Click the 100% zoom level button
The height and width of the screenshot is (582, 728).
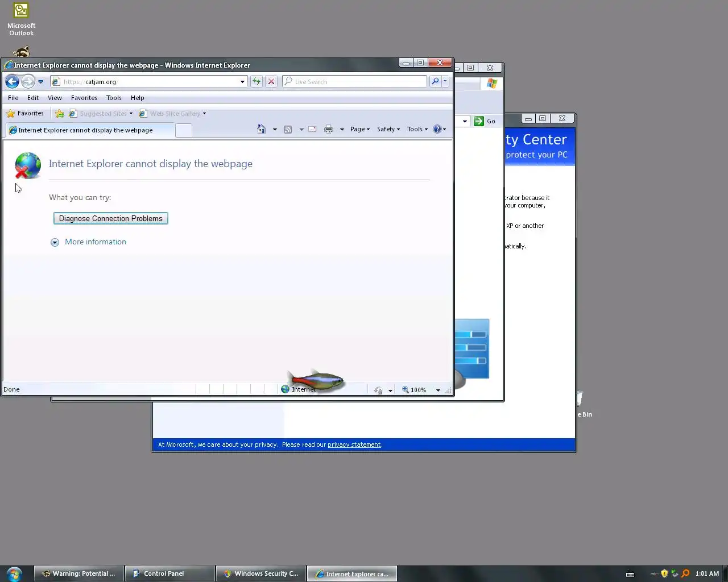[x=415, y=390]
